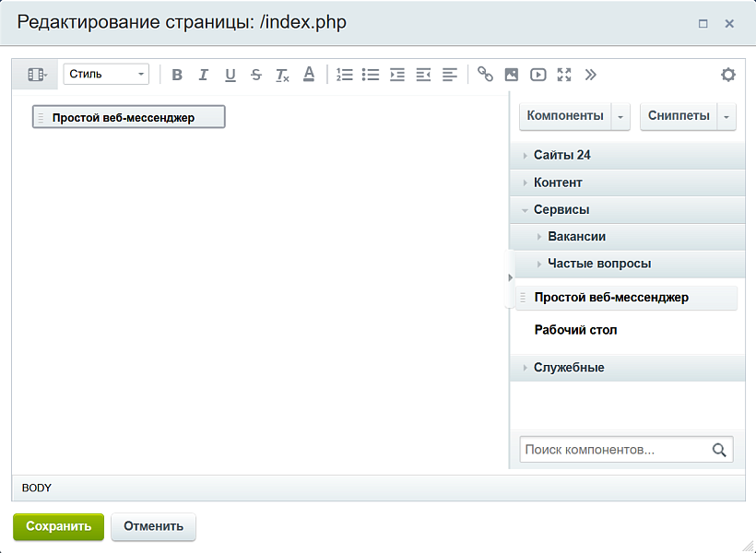Insert an image via the toolbar icon
The image size is (756, 553).
(512, 75)
